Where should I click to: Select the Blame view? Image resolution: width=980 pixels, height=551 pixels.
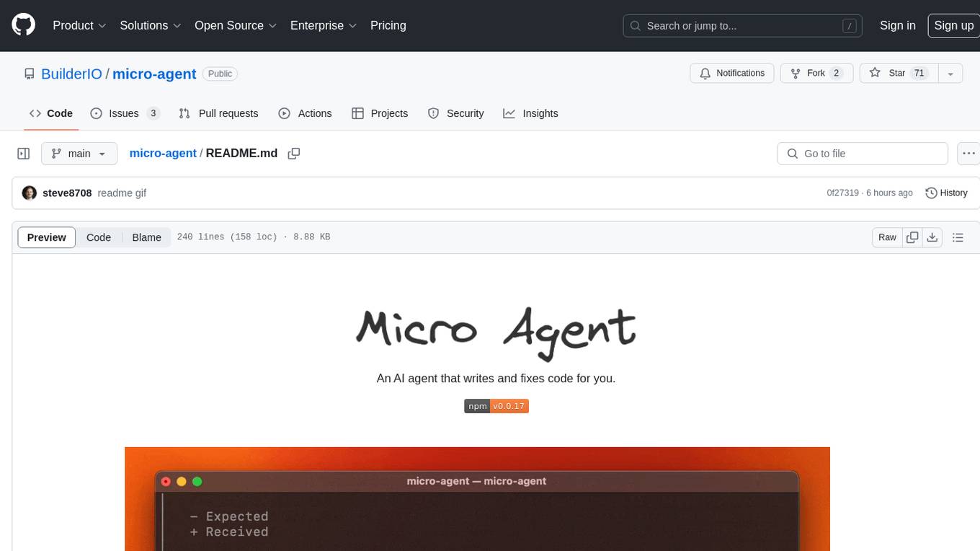tap(147, 237)
